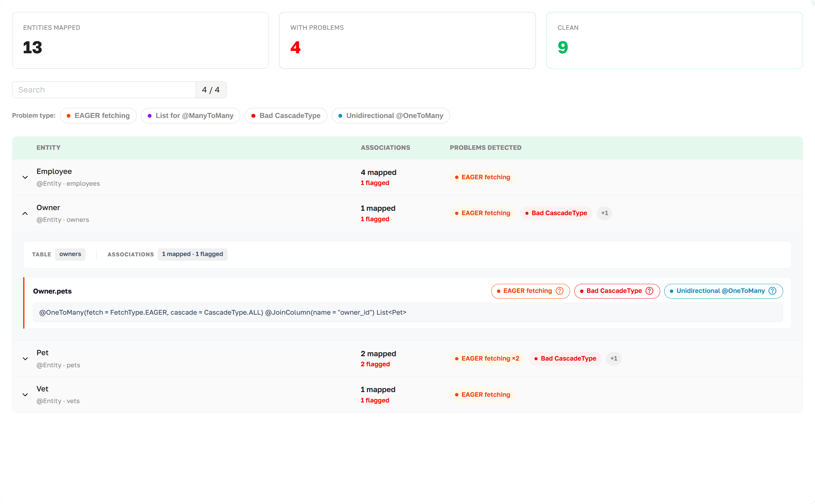Viewport: 815px width, 504px height.
Task: Click the '@Entity · vets' subtitle
Action: point(58,401)
